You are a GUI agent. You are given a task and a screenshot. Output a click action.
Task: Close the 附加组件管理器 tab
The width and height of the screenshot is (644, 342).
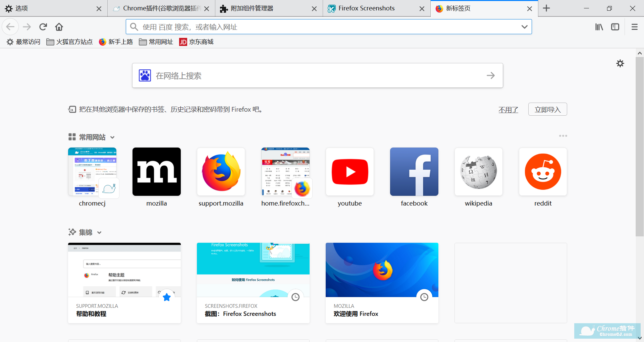pyautogui.click(x=314, y=9)
